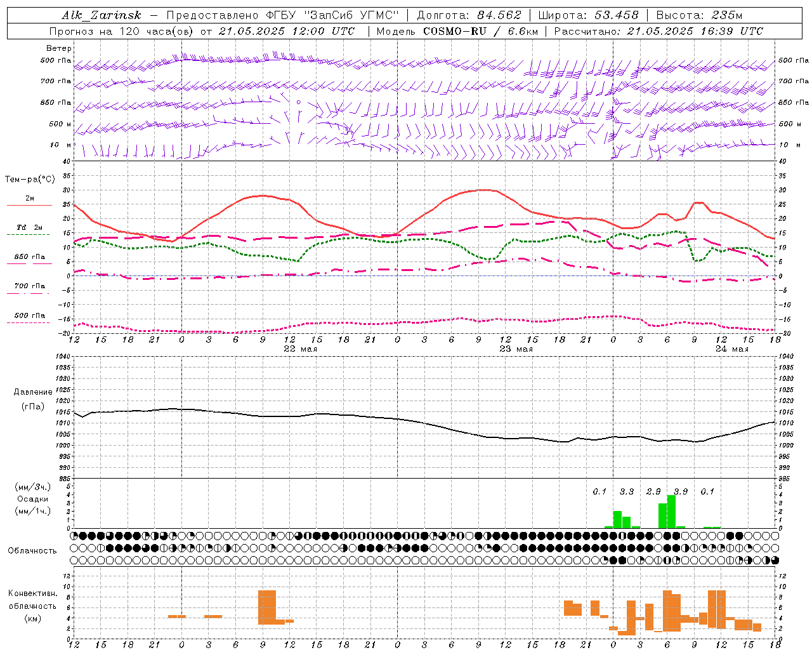Click the (мм/1ч.) precipitation unit label
The height and width of the screenshot is (650, 812).
32,511
